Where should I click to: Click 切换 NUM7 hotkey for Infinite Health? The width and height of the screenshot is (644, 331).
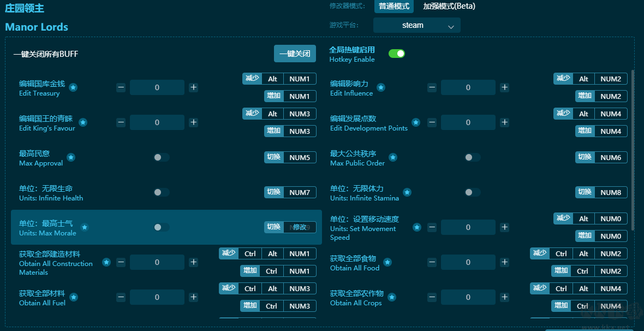coord(290,192)
